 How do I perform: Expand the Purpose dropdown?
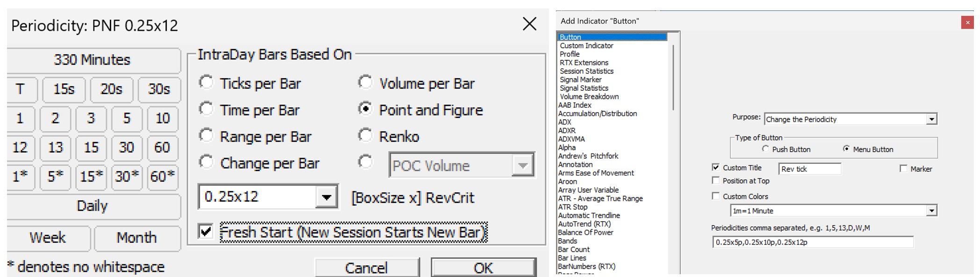click(x=931, y=119)
